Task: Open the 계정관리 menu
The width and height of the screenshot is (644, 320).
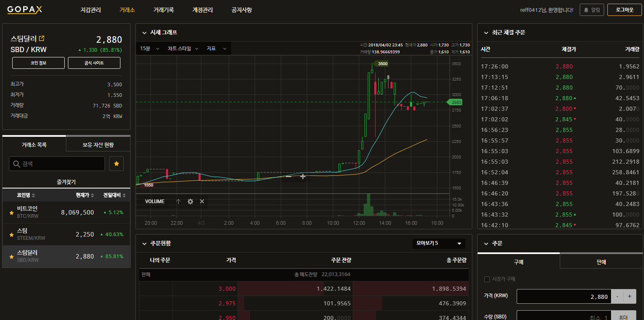Action: pos(203,10)
